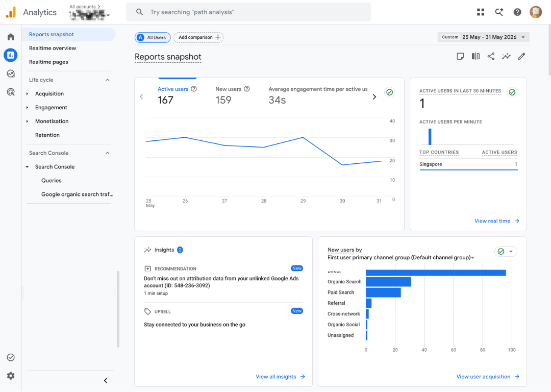Image resolution: width=551 pixels, height=392 pixels.
Task: Click the annotation note icon beside report title
Action: [460, 56]
